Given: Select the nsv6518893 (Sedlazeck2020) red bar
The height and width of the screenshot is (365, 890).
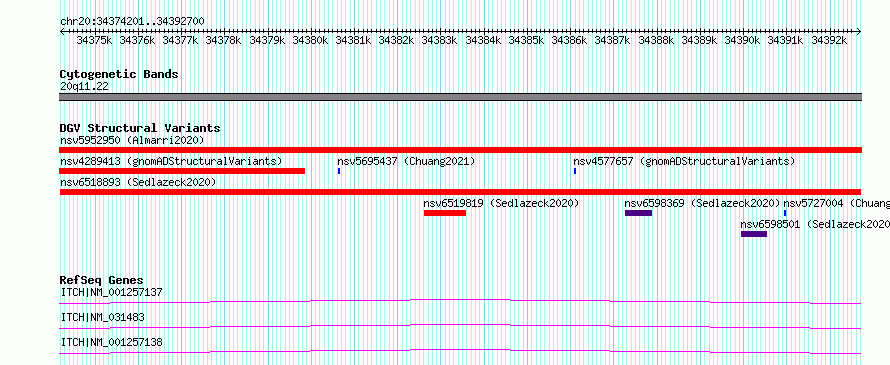Looking at the screenshot, I should (460, 192).
